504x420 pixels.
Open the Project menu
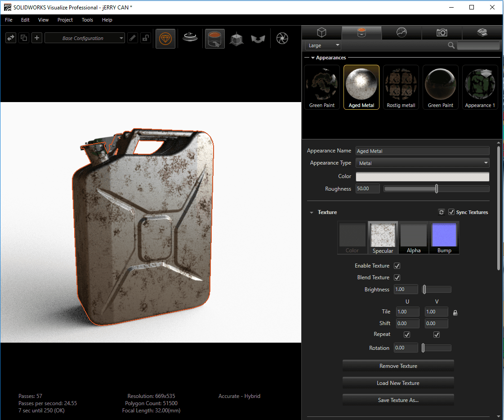tap(65, 20)
